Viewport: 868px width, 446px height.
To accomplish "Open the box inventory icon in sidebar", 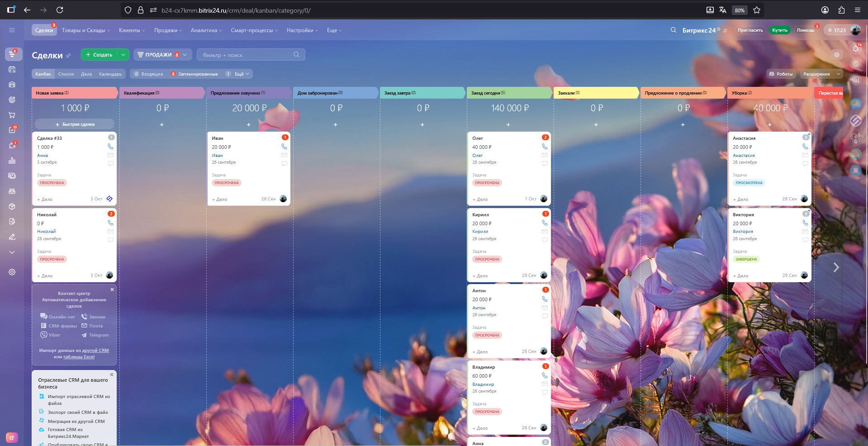I will 12,206.
